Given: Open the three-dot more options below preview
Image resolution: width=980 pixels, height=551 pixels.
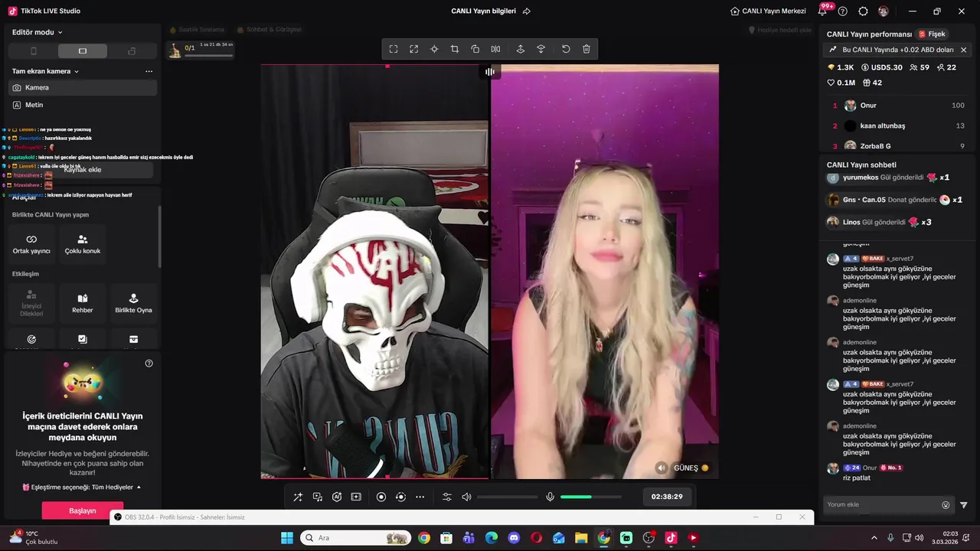Looking at the screenshot, I should pos(420,497).
